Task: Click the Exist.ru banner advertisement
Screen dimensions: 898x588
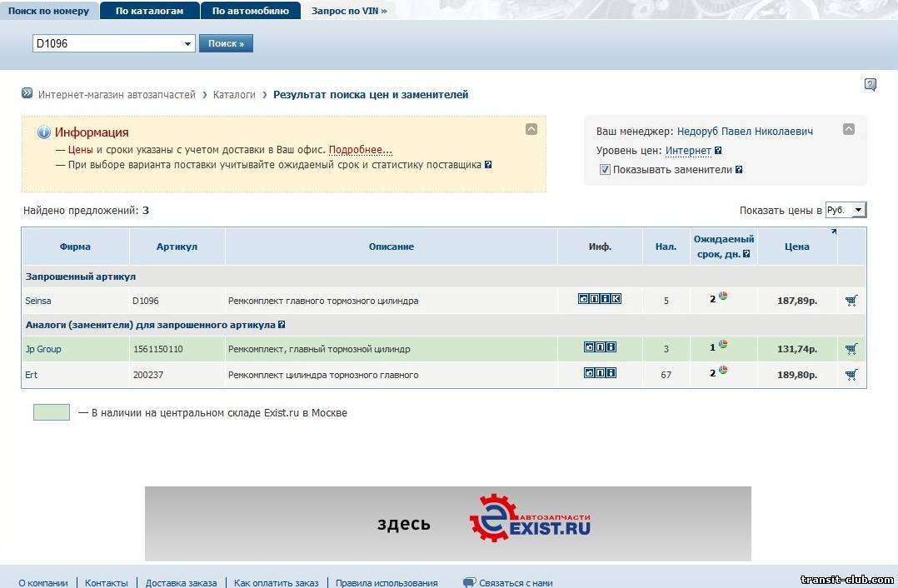Action: (447, 524)
